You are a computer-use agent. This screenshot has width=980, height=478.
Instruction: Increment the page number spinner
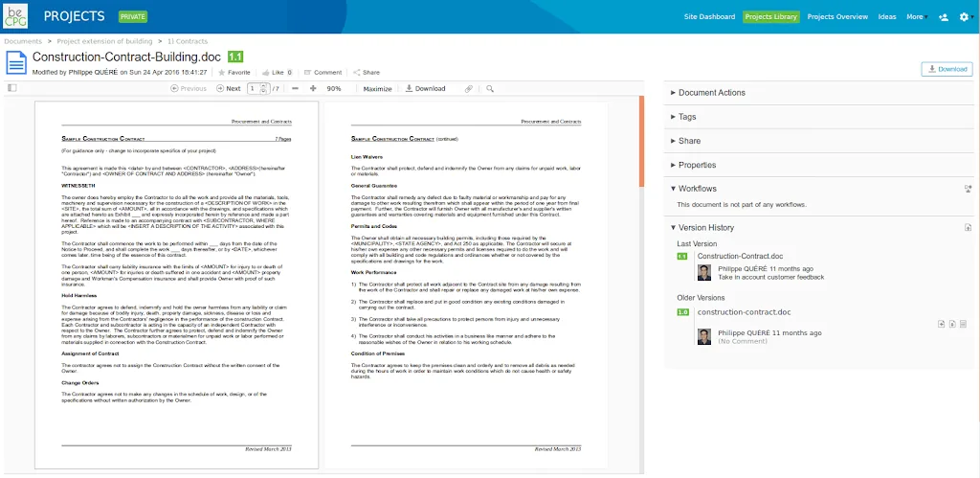(264, 86)
